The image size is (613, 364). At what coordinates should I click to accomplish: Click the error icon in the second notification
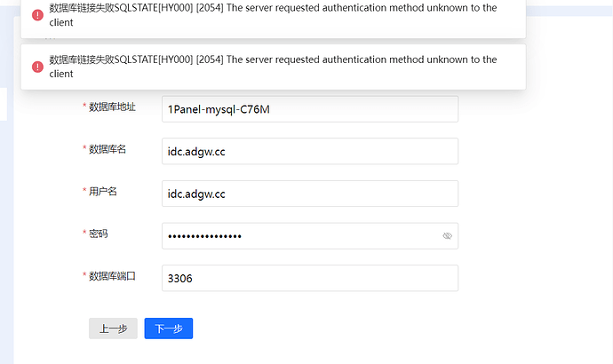click(37, 67)
